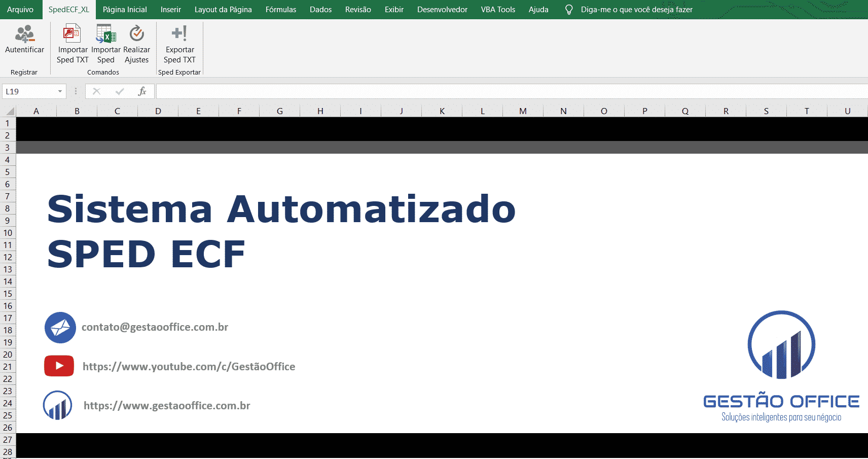
Task: Open the Insert Function (fx) icon
Action: tap(142, 91)
